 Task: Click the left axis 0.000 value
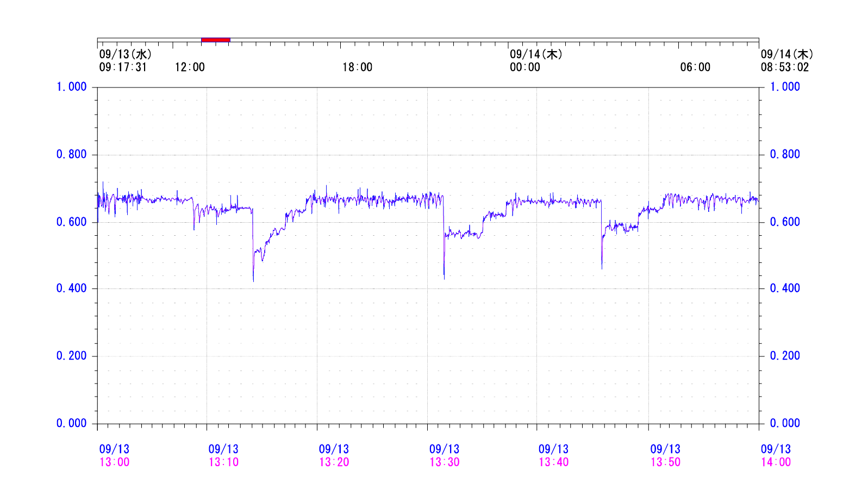pos(72,423)
